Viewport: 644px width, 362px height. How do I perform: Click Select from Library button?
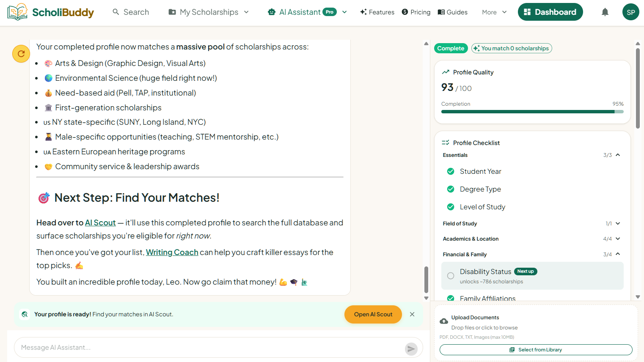(536, 350)
